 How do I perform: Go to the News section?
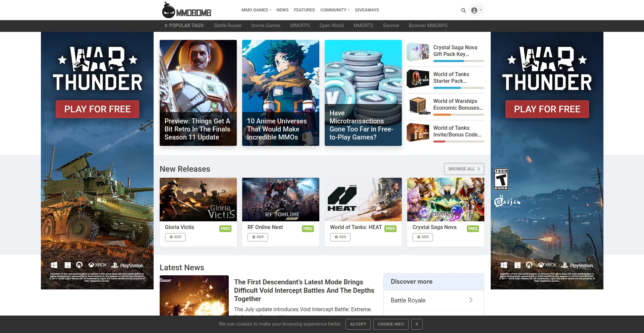(282, 10)
